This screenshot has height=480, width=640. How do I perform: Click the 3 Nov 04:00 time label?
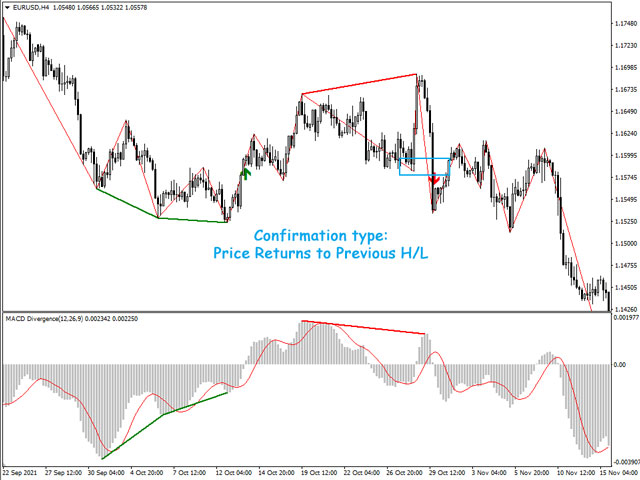click(489, 473)
